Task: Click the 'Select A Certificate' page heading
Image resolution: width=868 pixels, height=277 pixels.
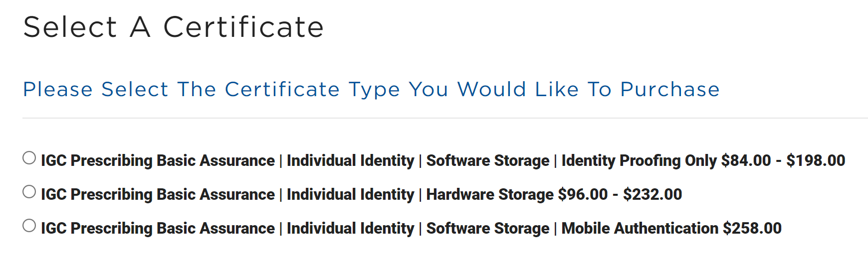Action: click(x=174, y=27)
